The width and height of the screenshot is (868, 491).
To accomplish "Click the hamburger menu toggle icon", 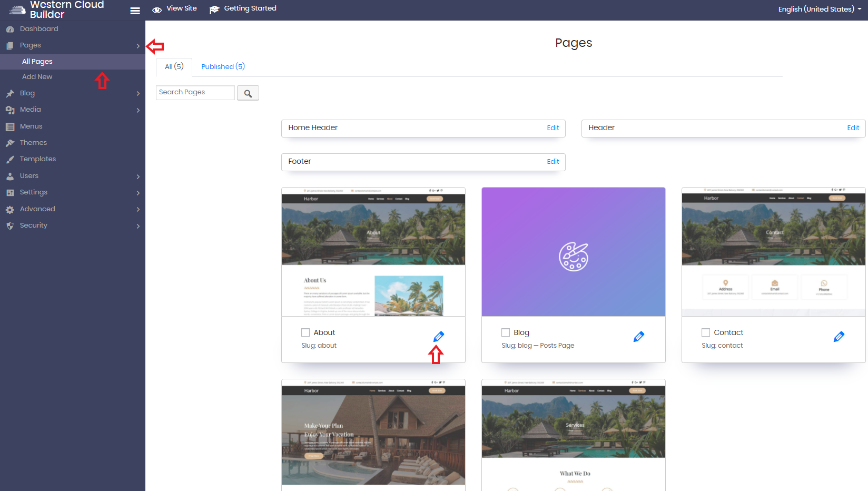I will pyautogui.click(x=135, y=11).
